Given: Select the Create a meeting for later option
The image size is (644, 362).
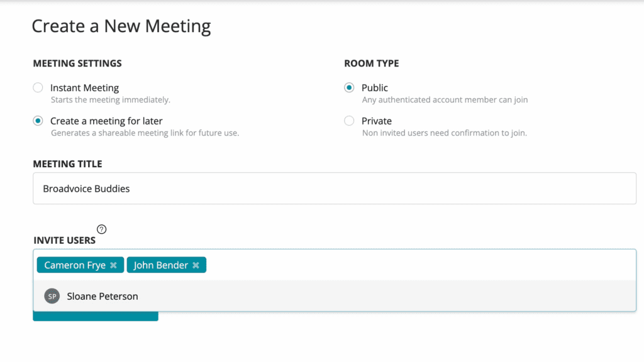Looking at the screenshot, I should pyautogui.click(x=38, y=121).
